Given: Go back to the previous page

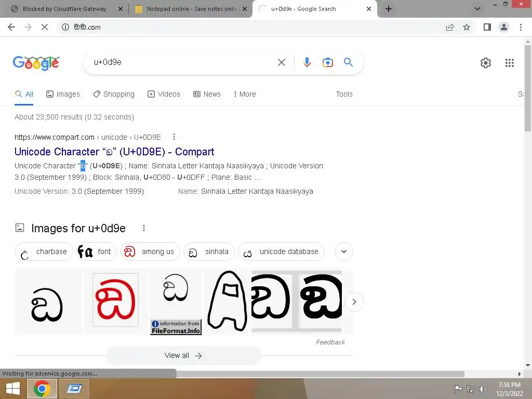Looking at the screenshot, I should tap(11, 27).
